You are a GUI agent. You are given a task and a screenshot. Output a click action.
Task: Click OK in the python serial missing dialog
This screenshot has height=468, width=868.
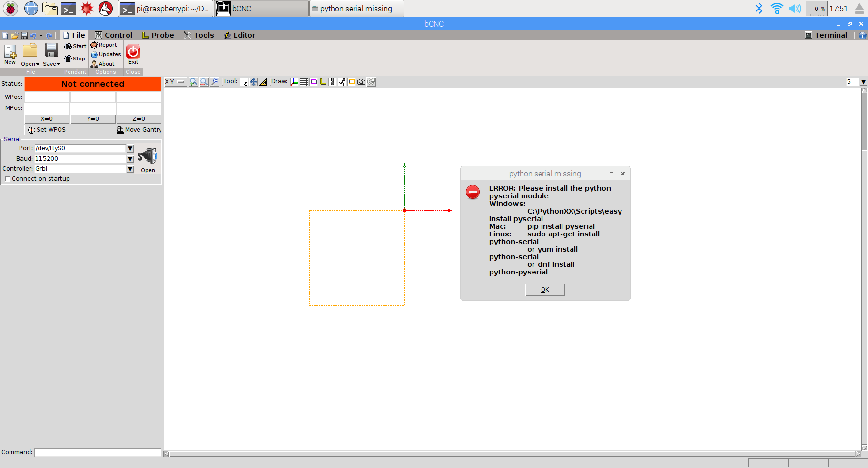(x=545, y=290)
